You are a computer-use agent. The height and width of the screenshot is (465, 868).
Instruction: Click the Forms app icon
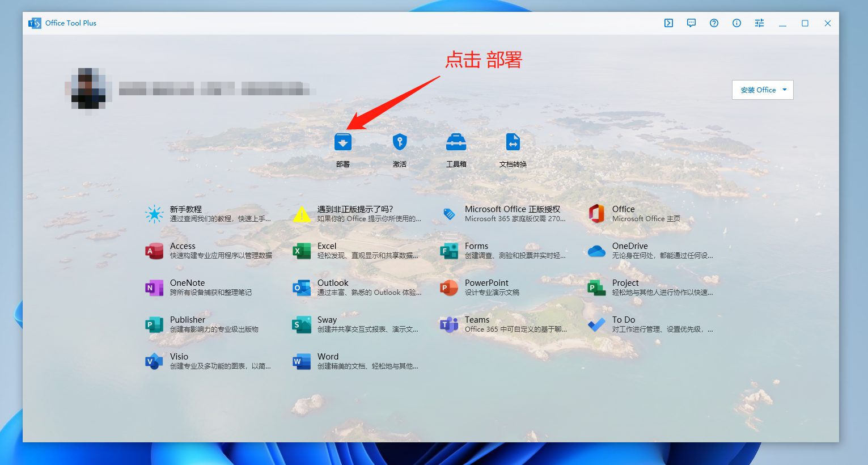click(449, 251)
